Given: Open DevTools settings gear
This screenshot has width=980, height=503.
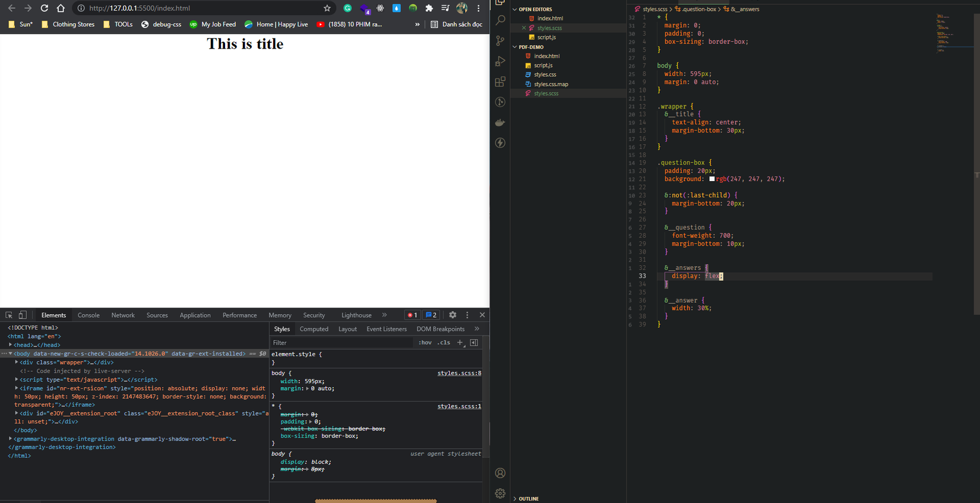Looking at the screenshot, I should [x=453, y=315].
